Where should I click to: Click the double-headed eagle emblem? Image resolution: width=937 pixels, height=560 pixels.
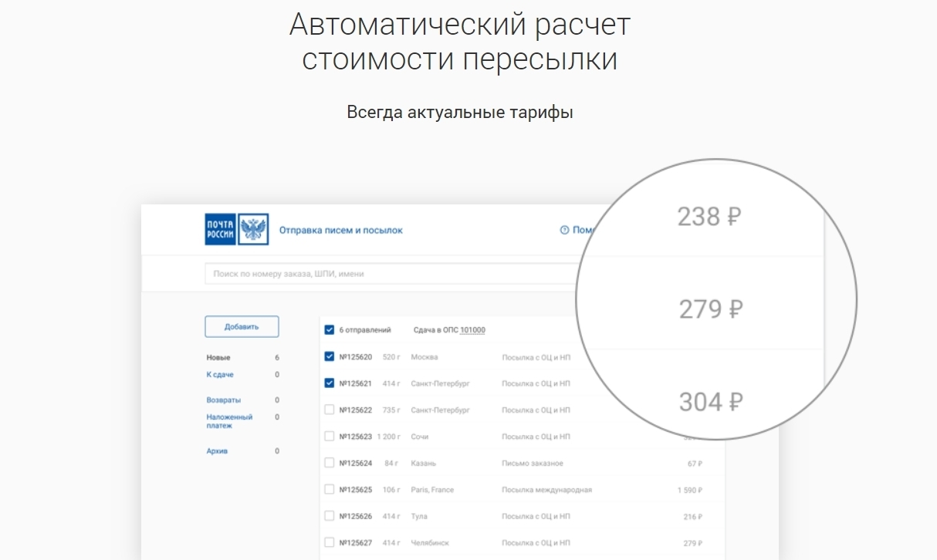click(253, 230)
